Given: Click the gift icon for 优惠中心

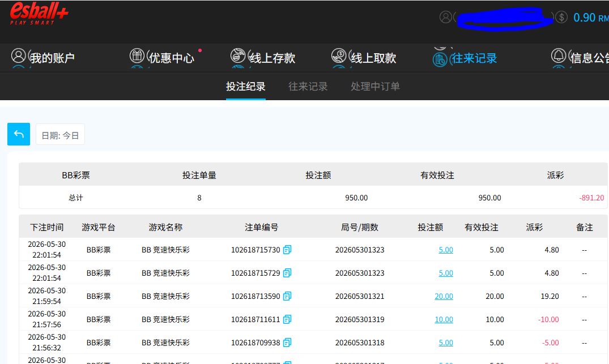Looking at the screenshot, I should (x=137, y=56).
